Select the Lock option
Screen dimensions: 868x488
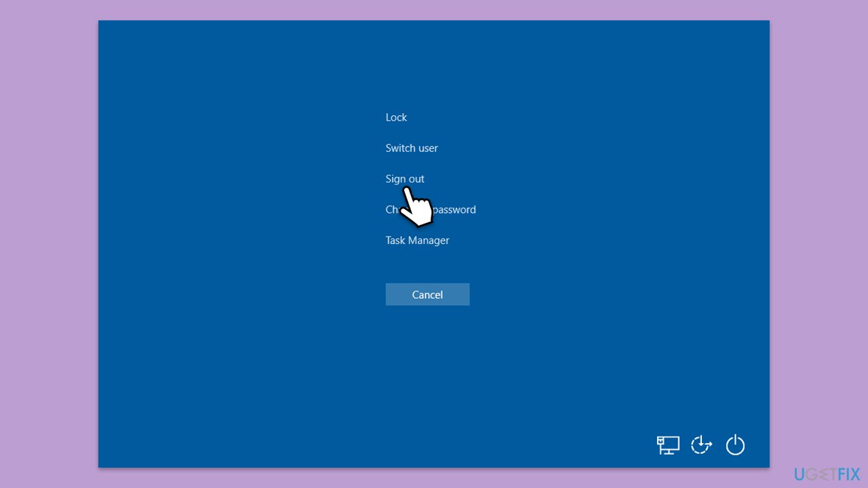tap(396, 117)
